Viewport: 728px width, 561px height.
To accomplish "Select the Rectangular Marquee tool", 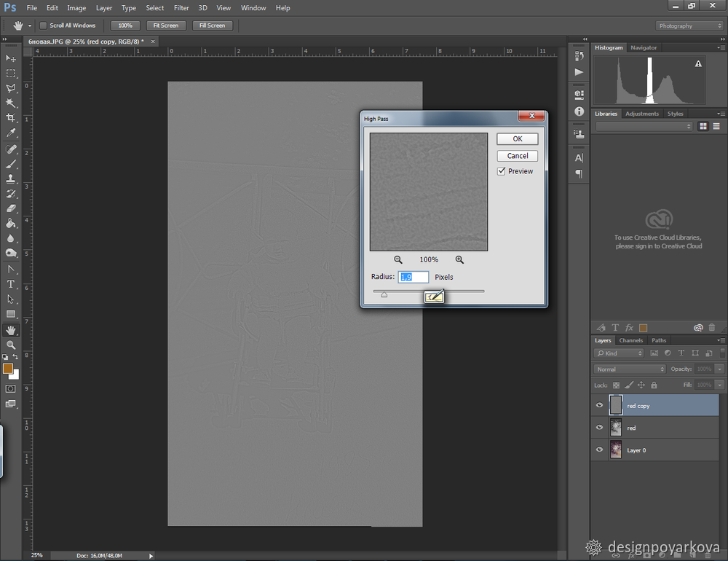I will click(11, 73).
